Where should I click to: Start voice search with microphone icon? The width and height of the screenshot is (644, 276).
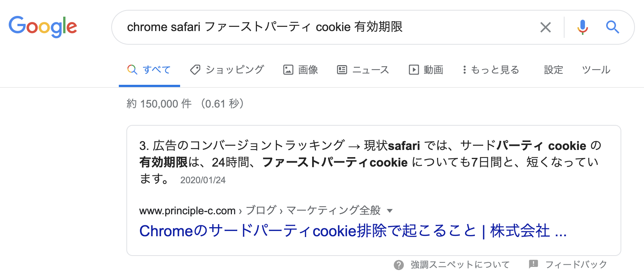pyautogui.click(x=582, y=27)
